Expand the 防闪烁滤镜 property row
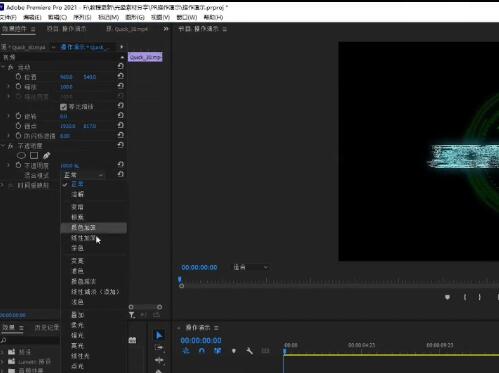This screenshot has width=499, height=373. pos(9,136)
